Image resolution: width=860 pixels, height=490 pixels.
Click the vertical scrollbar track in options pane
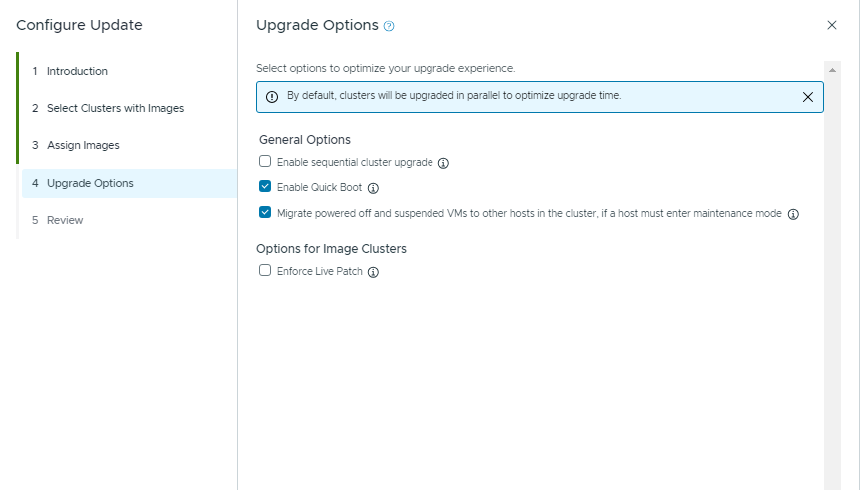(x=831, y=300)
